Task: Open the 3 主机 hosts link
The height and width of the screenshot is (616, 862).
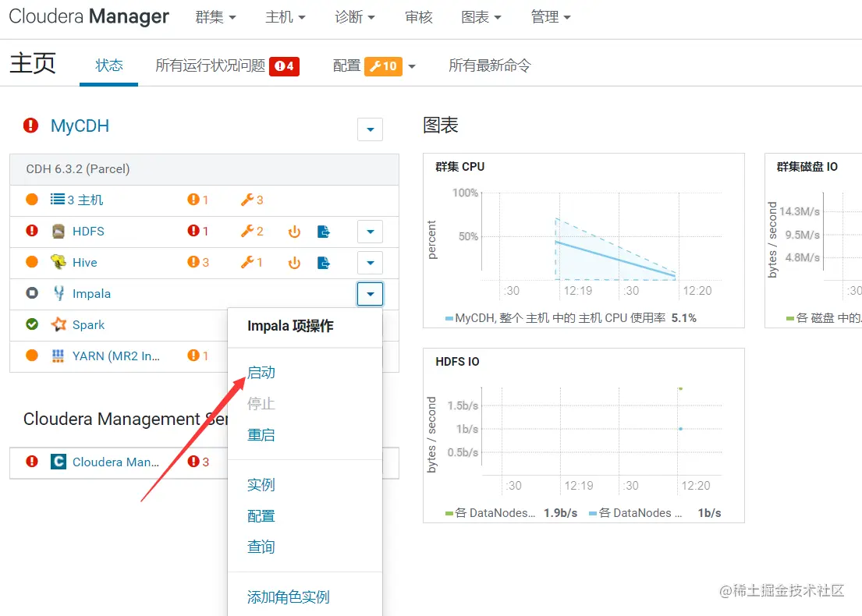Action: [85, 200]
